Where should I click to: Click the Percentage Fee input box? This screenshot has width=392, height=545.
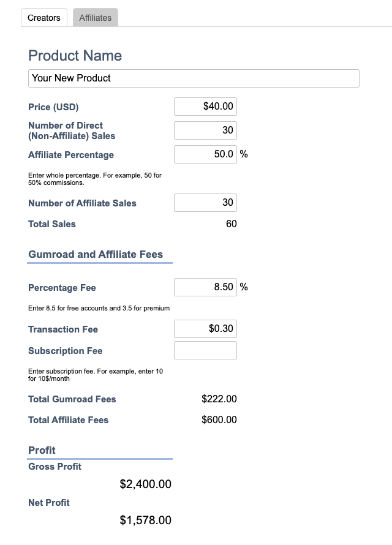coord(205,287)
